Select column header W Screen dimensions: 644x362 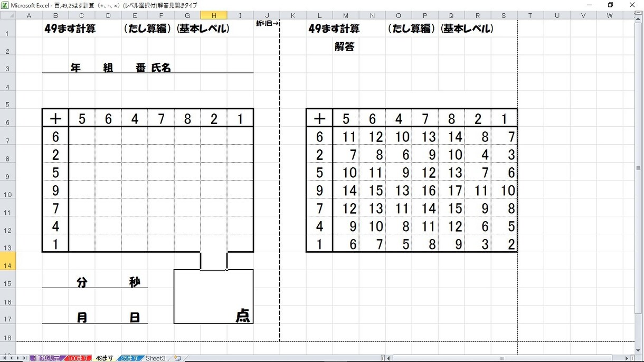point(610,15)
